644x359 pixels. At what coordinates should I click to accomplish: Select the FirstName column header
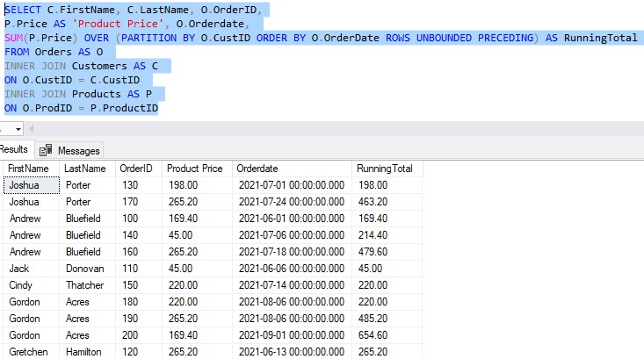32,169
